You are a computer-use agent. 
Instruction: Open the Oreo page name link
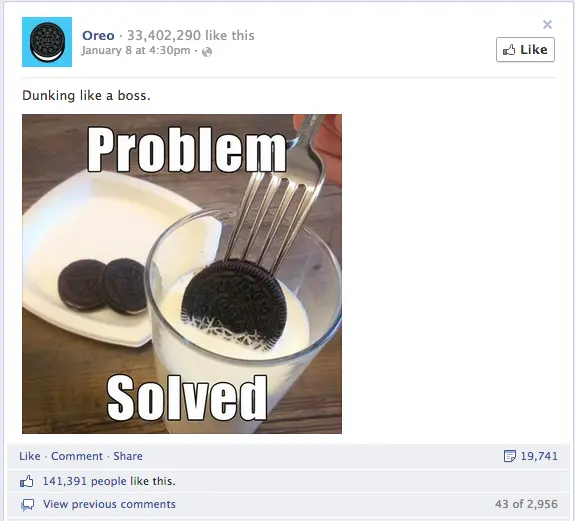[98, 36]
